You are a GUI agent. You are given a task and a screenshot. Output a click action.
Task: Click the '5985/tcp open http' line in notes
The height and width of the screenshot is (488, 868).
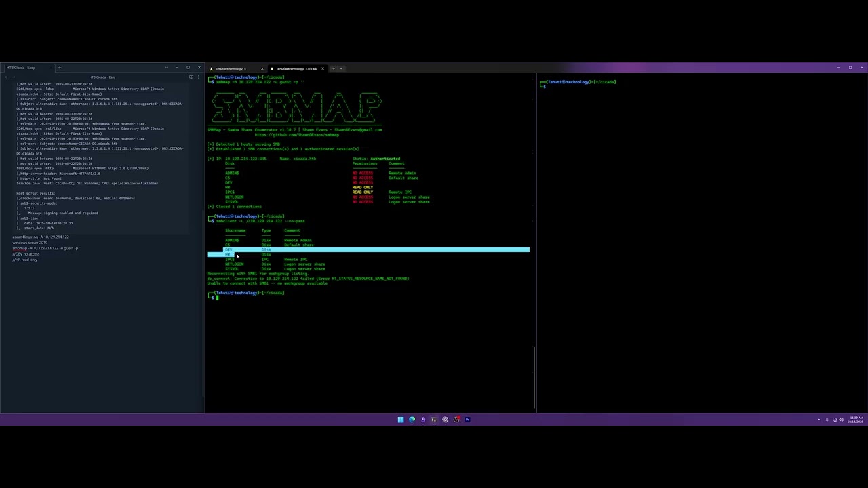[x=83, y=169]
